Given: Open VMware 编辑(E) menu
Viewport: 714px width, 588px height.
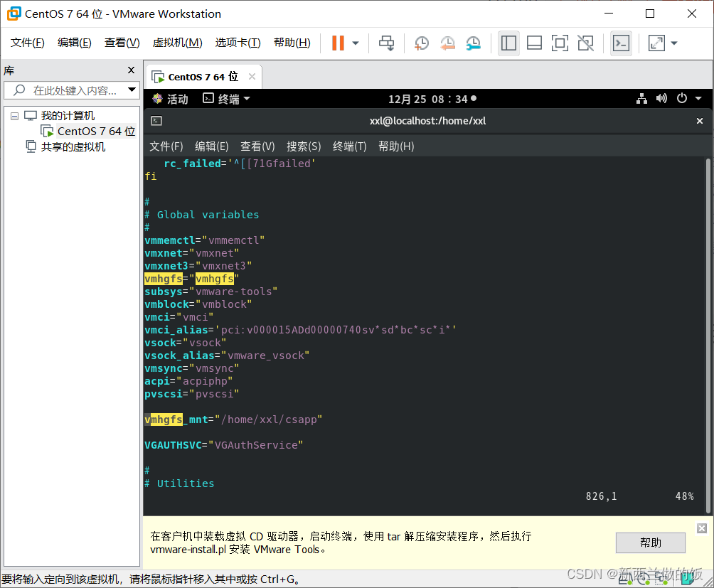Looking at the screenshot, I should pos(75,43).
